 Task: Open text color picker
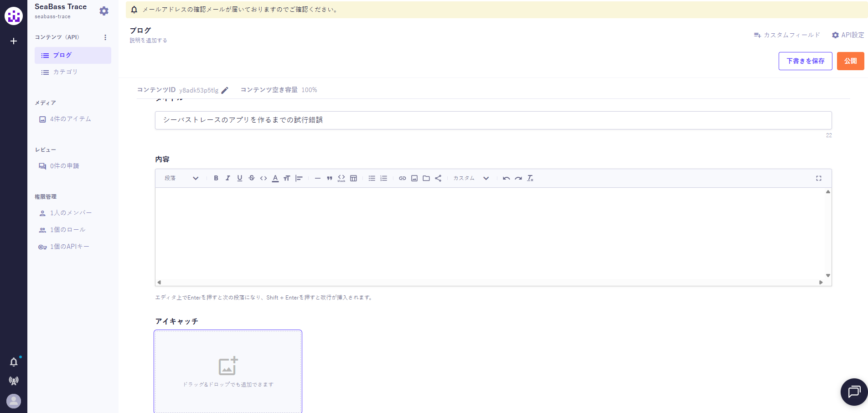coord(275,178)
